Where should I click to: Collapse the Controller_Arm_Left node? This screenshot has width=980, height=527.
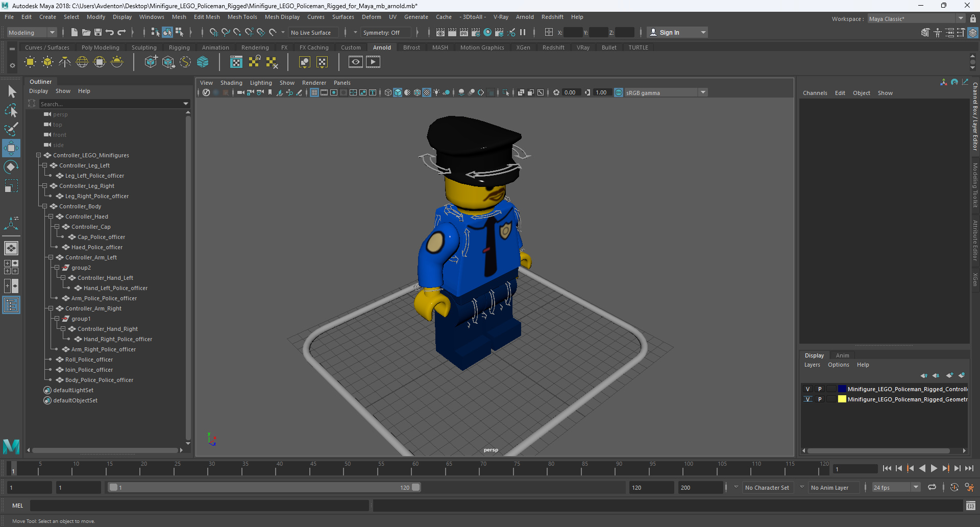tap(51, 257)
